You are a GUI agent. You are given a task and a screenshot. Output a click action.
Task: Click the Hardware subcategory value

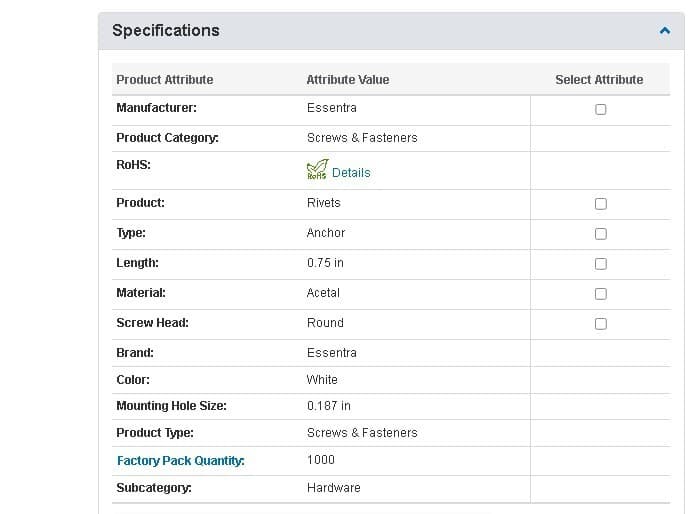[x=333, y=488]
